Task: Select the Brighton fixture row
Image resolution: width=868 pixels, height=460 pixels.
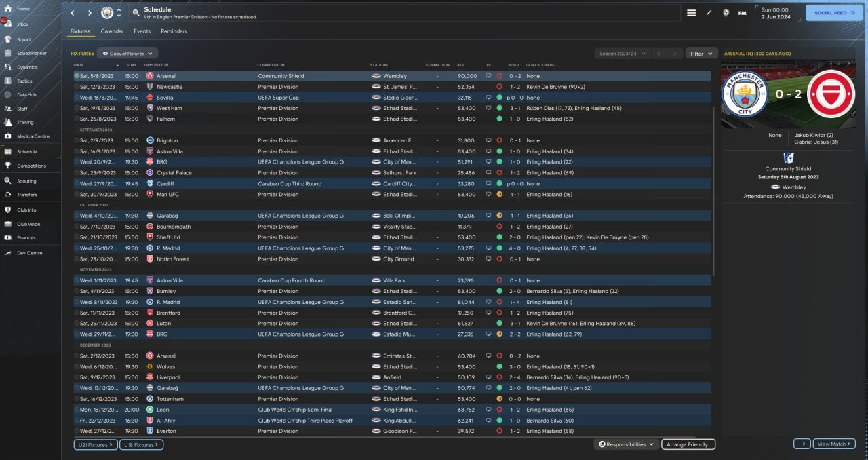Action: pyautogui.click(x=392, y=140)
